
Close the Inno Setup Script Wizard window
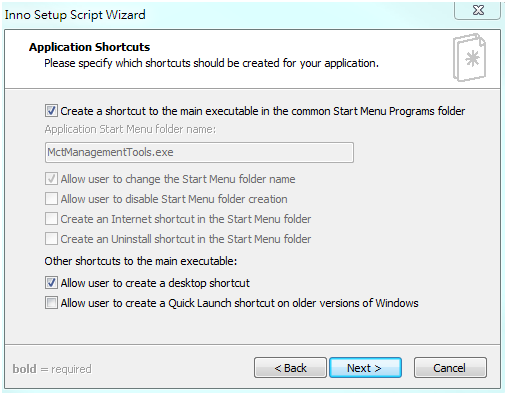pos(478,10)
